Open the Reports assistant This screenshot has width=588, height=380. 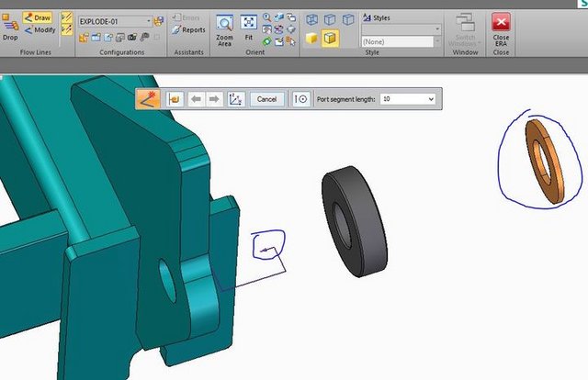coord(188,29)
